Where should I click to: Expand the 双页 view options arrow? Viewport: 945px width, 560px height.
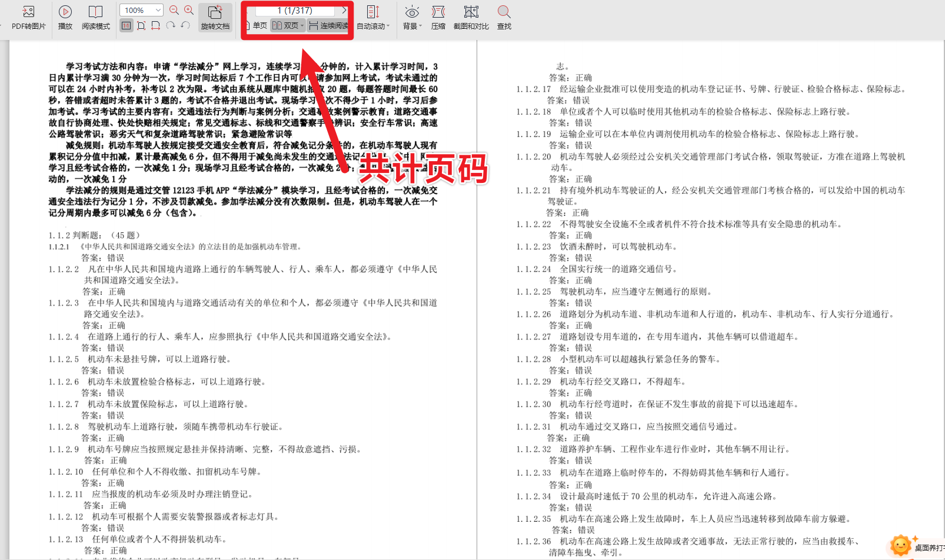pyautogui.click(x=302, y=25)
